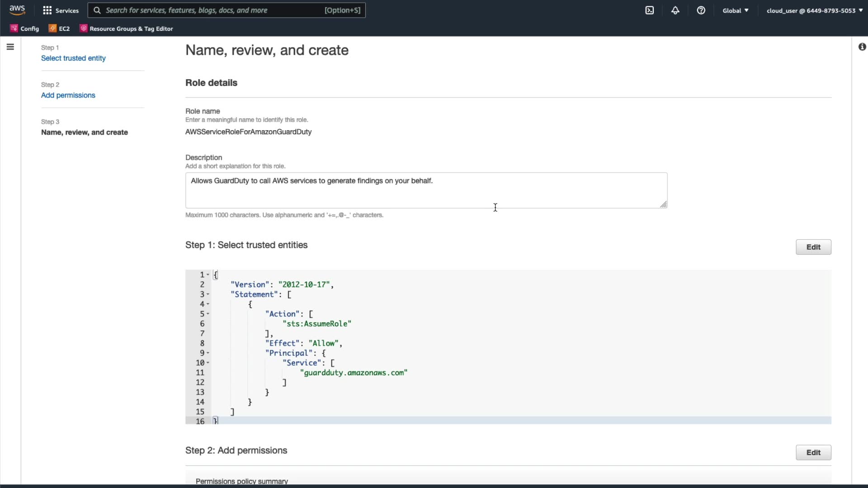Collapse the Statement array fold arrow

(x=208, y=295)
